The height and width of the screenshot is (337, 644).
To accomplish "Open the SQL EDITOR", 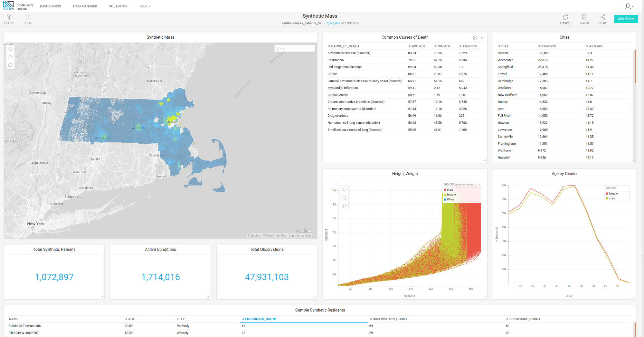I will coord(118,6).
